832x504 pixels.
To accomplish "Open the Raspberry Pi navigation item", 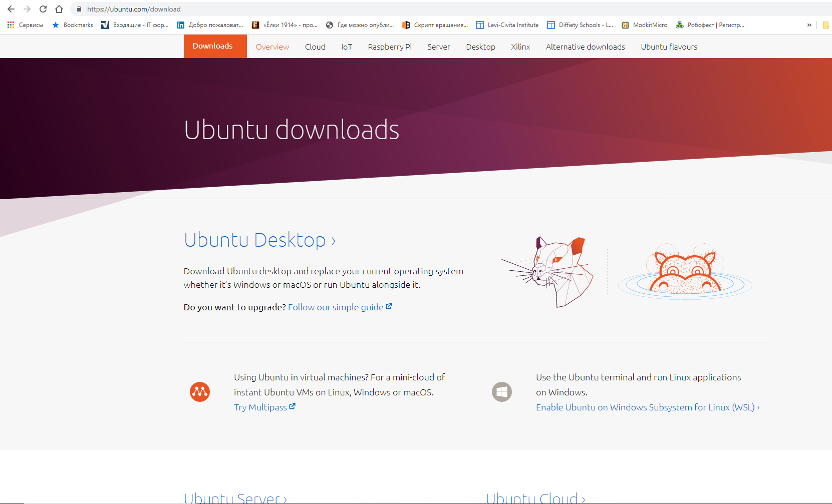I will coord(390,47).
